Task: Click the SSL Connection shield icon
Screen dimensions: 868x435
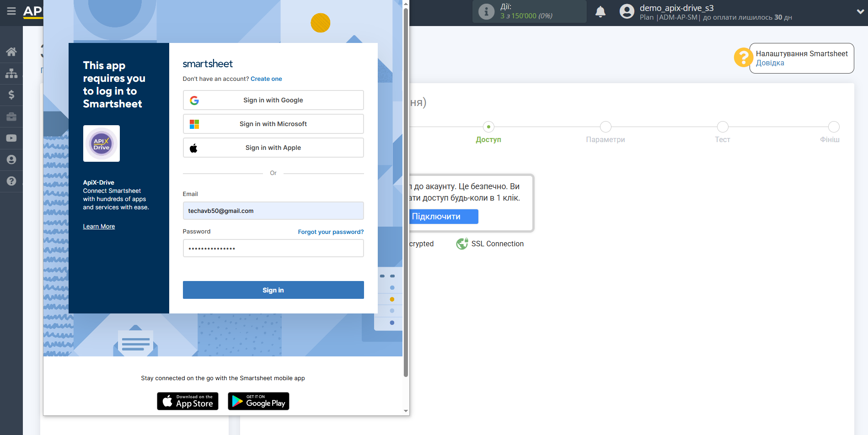Action: [462, 244]
